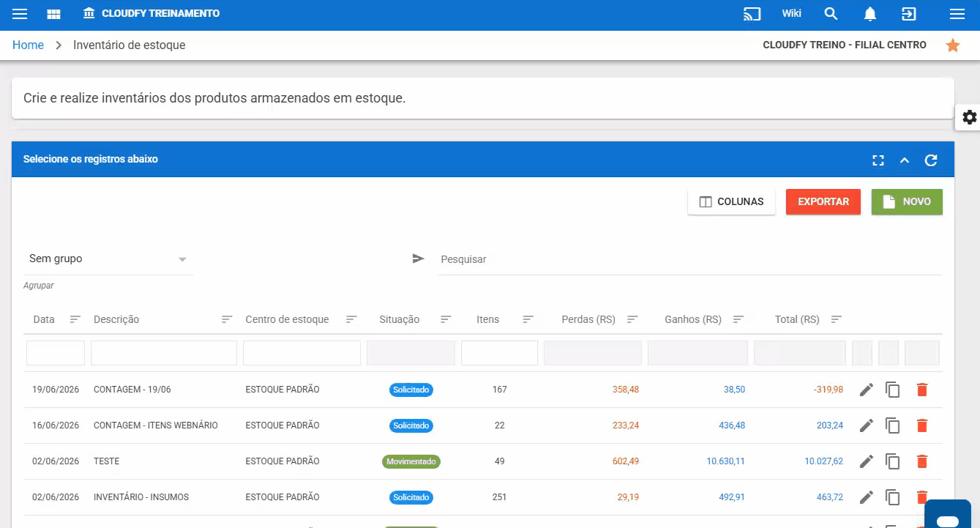Screen dimensions: 980x528
Task: Edit the INVENTÁRIO - INSUMOS record
Action: click(x=867, y=497)
